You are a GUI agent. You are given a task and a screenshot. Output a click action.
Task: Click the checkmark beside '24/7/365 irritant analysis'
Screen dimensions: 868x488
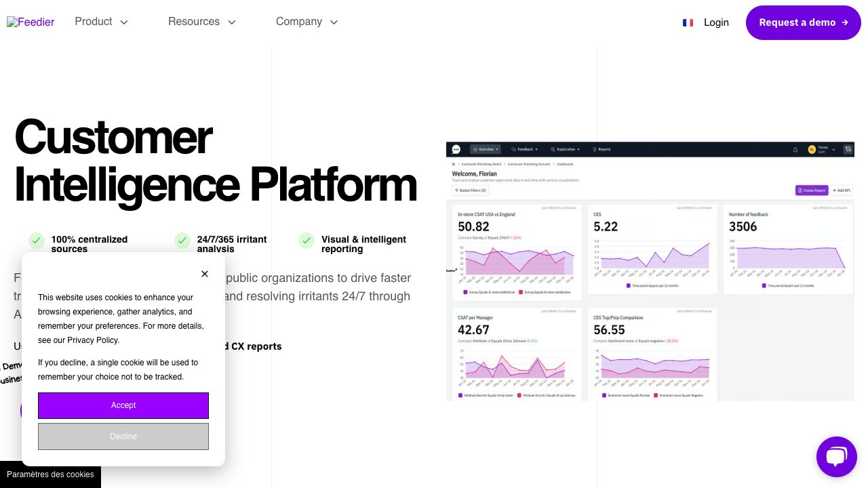click(182, 241)
